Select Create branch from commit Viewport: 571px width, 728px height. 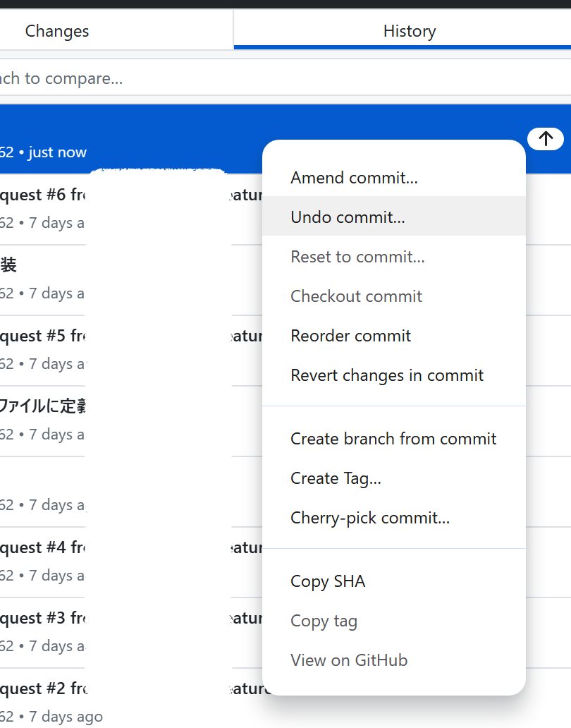394,438
